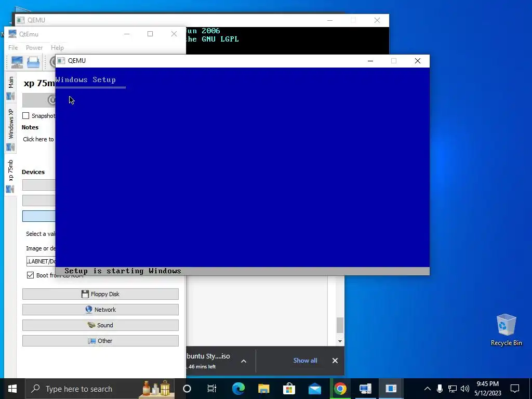
Task: Open the File menu in QtEmu
Action: (x=13, y=48)
